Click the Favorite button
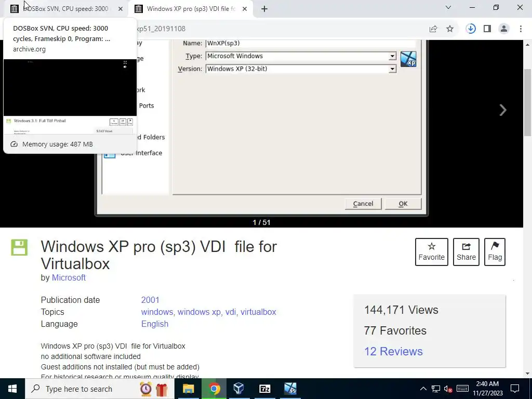The width and height of the screenshot is (532, 399). click(x=432, y=252)
